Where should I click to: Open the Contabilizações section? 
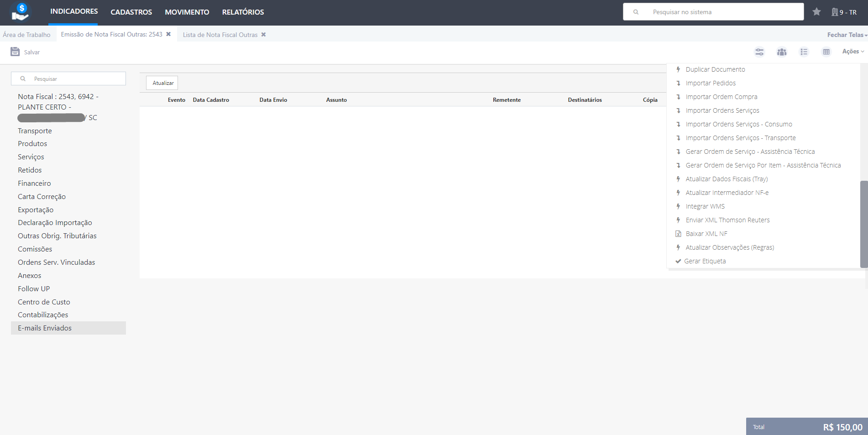[x=43, y=315]
